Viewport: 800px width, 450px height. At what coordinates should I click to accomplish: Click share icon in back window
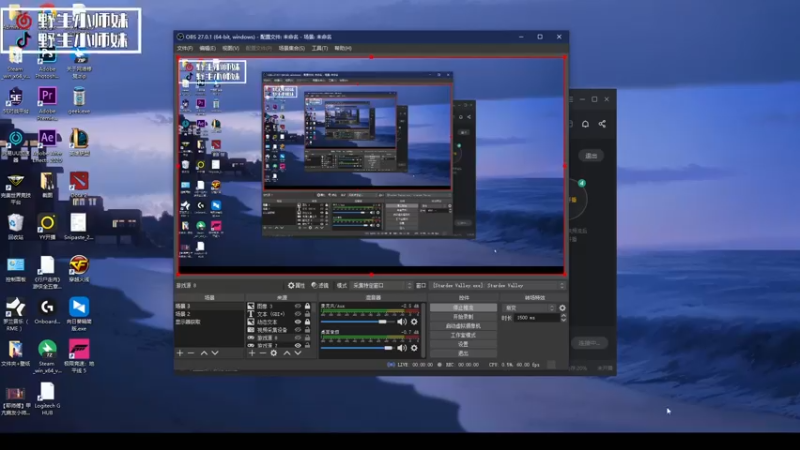click(x=602, y=124)
